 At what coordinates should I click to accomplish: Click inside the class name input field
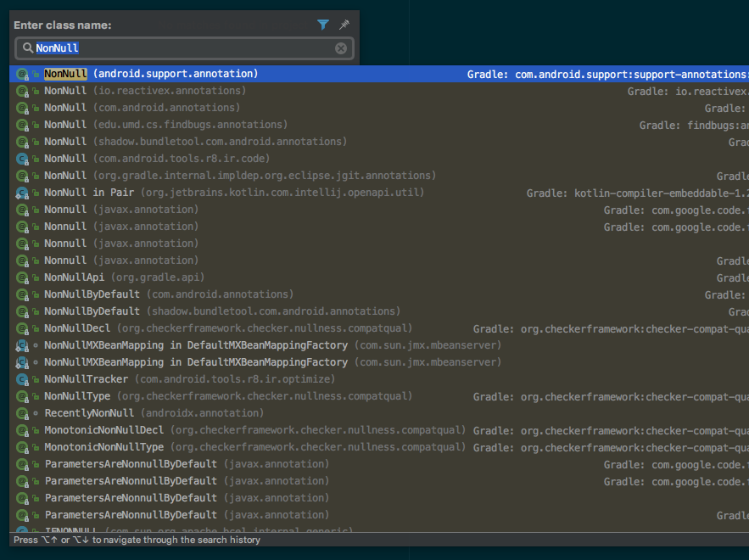pyautogui.click(x=170, y=48)
